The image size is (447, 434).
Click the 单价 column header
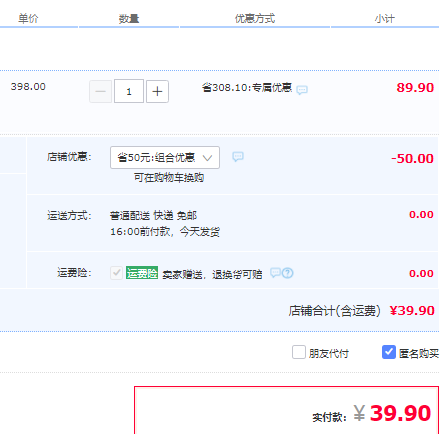(x=28, y=19)
